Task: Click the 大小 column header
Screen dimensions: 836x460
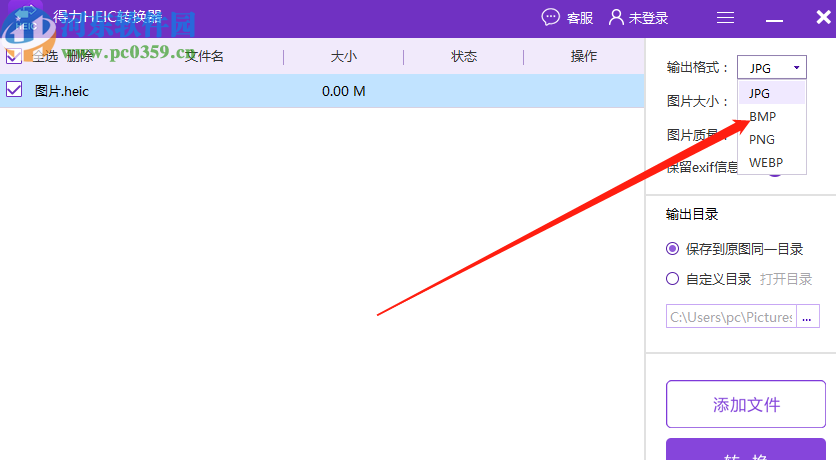Action: (343, 56)
